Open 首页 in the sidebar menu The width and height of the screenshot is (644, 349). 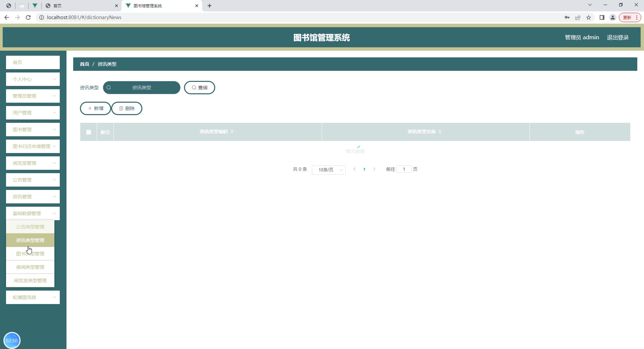(33, 62)
